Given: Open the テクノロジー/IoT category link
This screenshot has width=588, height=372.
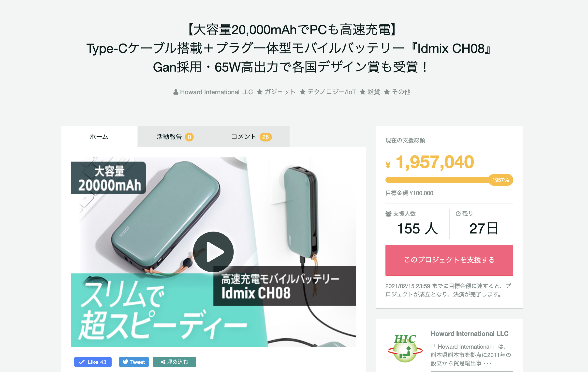Looking at the screenshot, I should click(x=331, y=92).
